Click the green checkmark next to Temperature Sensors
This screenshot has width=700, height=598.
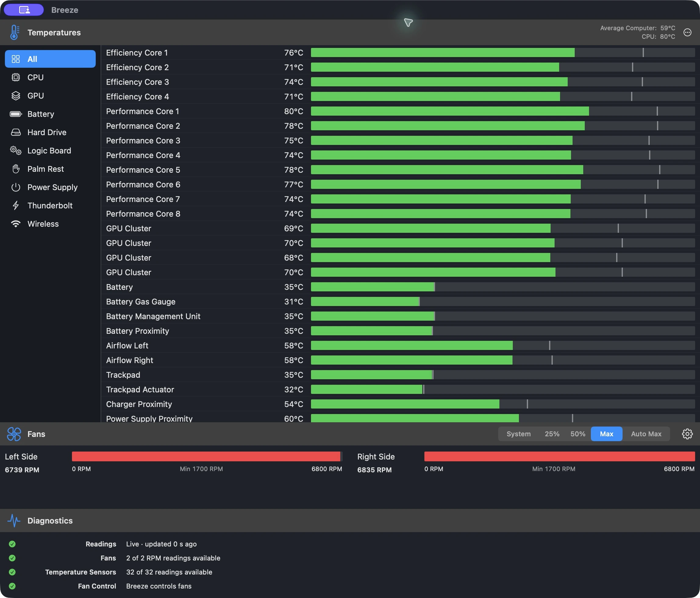pyautogui.click(x=12, y=572)
